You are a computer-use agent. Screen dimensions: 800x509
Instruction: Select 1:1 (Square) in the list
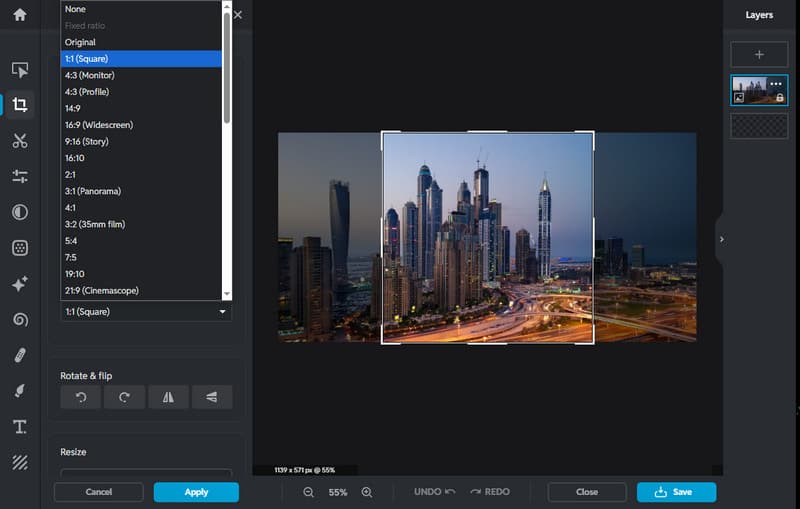141,59
